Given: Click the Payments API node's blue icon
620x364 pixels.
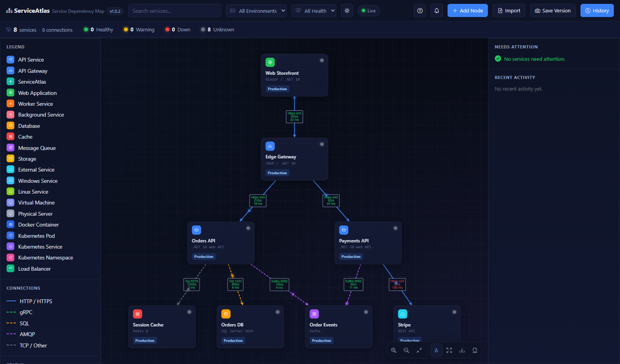Looking at the screenshot, I should pyautogui.click(x=344, y=230).
